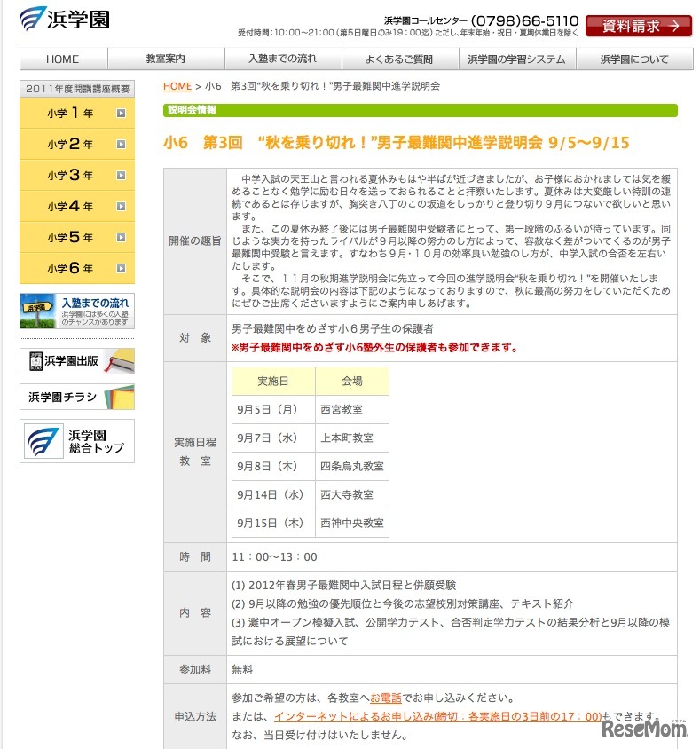This screenshot has height=749, width=700.
Task: Click the 9月14日(水) date cell
Action: point(273,494)
